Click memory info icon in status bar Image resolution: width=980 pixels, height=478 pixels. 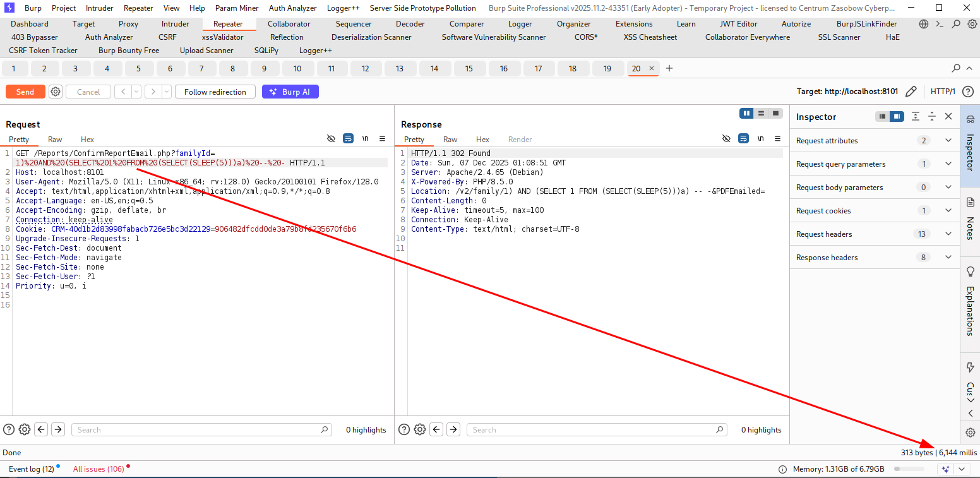coord(782,469)
